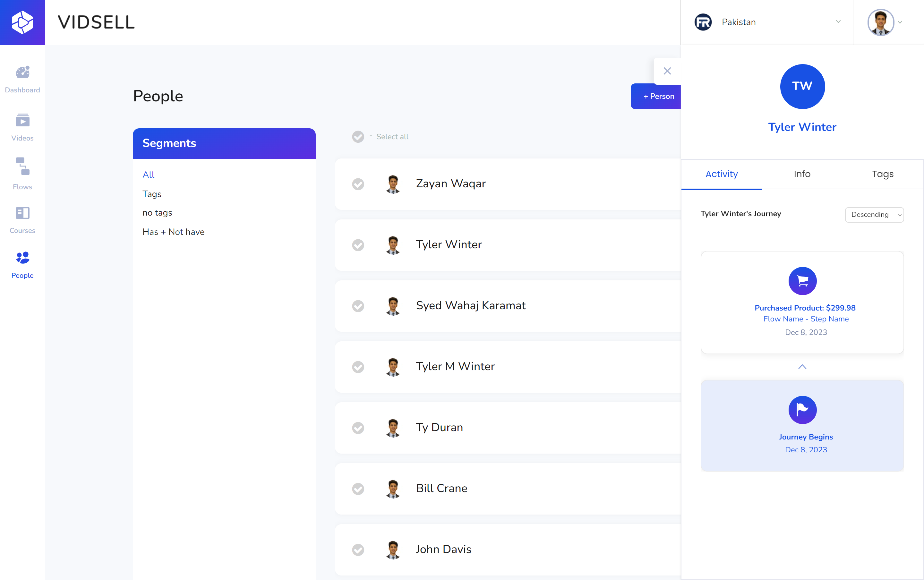Click the VIDSELL brand name
This screenshot has height=580, width=924.
click(96, 22)
